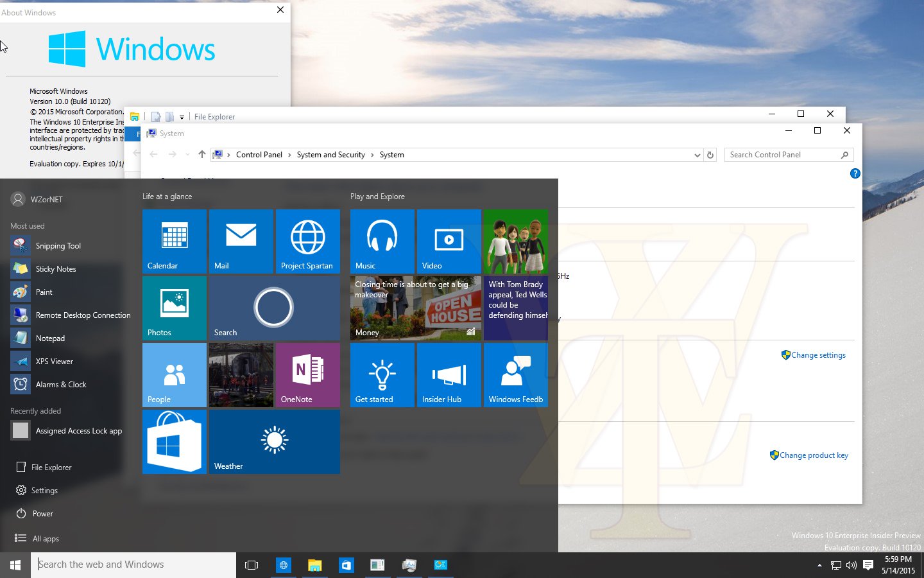Click the Money news live tile

pyautogui.click(x=416, y=308)
